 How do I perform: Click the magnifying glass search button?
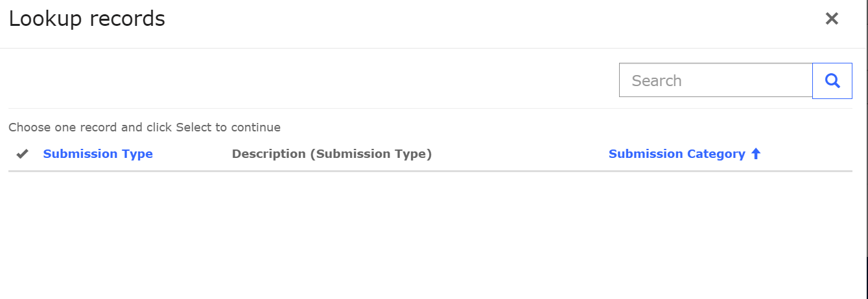click(832, 81)
